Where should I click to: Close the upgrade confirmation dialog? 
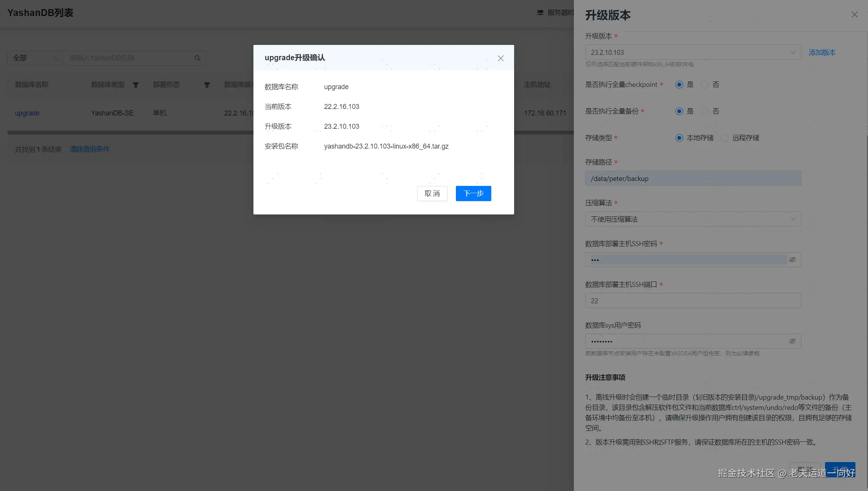pyautogui.click(x=500, y=58)
